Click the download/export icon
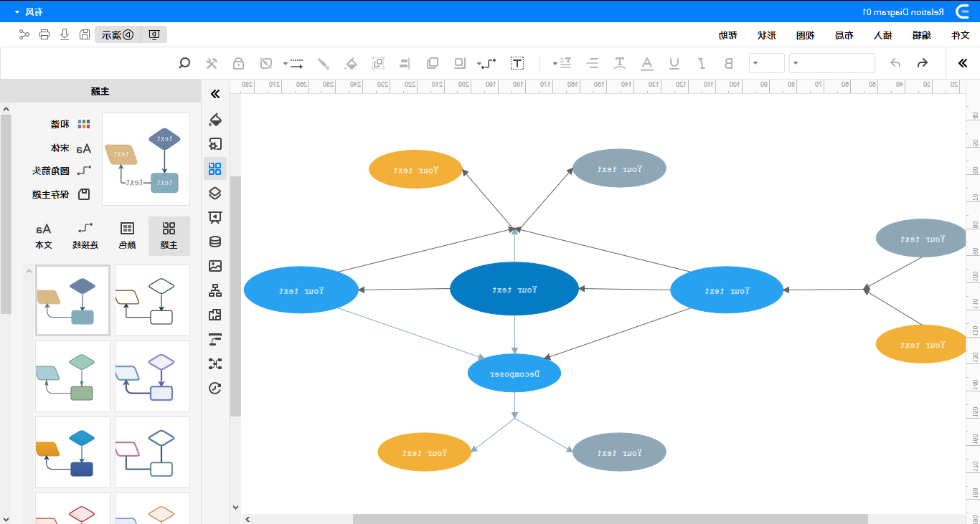This screenshot has width=980, height=524. [x=65, y=34]
